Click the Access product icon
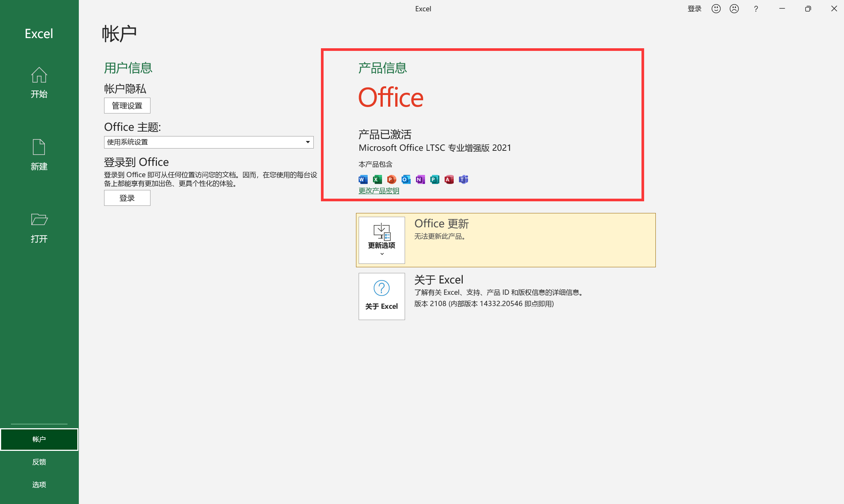The width and height of the screenshot is (844, 504). click(x=449, y=179)
